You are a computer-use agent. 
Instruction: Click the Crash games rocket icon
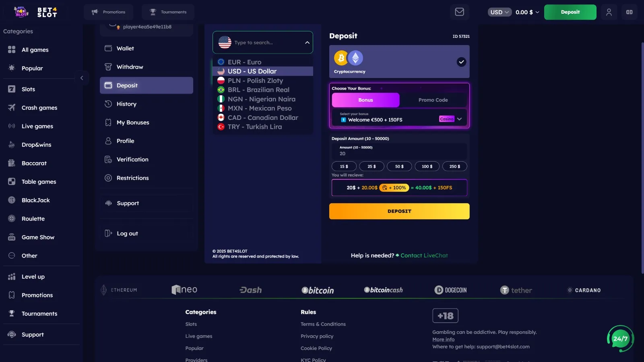coord(12,107)
